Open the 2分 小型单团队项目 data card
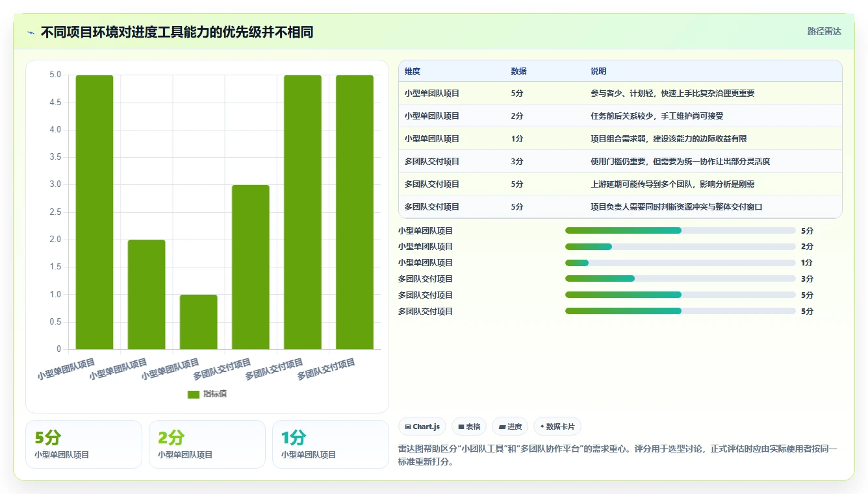 tap(207, 444)
